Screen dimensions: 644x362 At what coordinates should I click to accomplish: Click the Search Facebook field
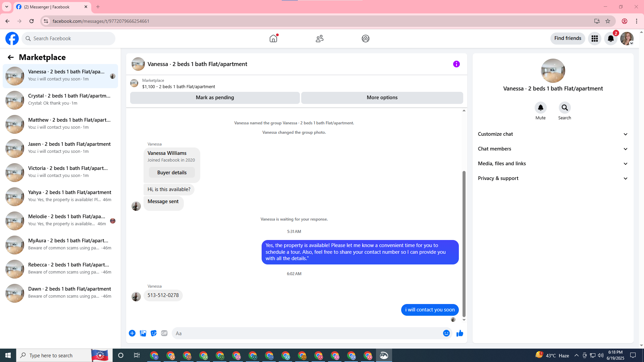tap(68, 39)
